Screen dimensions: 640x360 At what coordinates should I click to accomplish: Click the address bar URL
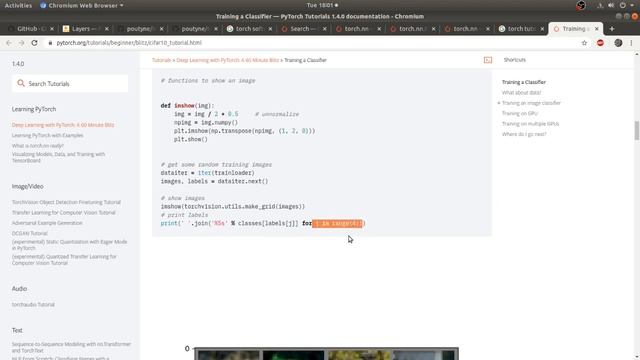(129, 43)
